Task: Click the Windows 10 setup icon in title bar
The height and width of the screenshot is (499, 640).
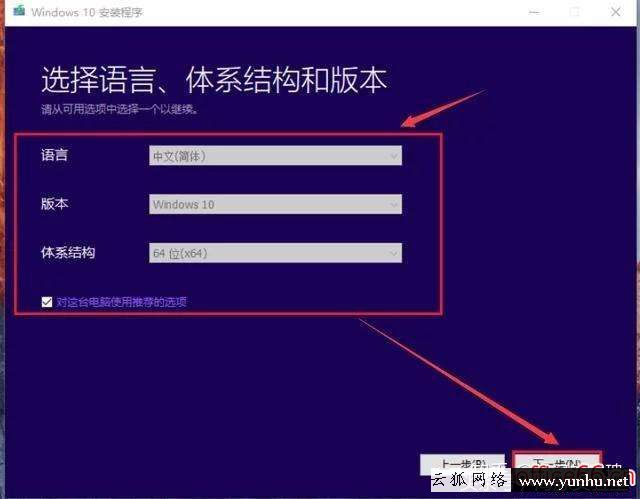Action: coord(19,11)
